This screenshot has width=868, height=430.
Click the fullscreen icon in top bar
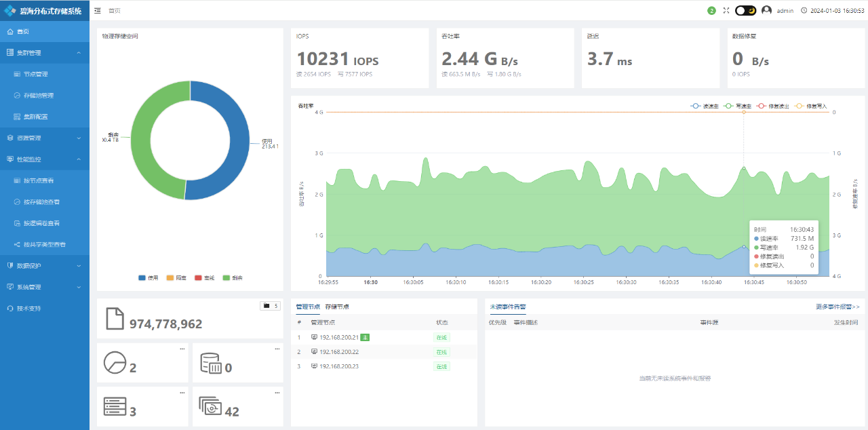pos(726,10)
